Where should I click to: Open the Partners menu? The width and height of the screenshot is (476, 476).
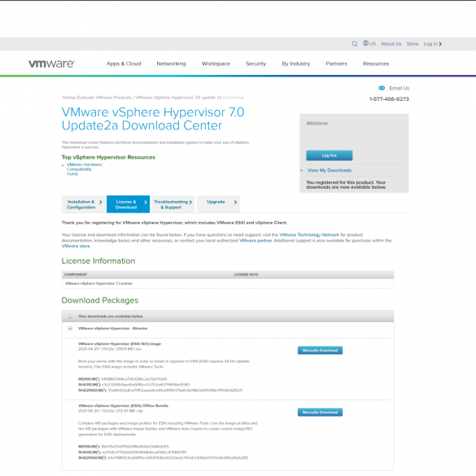click(x=336, y=63)
